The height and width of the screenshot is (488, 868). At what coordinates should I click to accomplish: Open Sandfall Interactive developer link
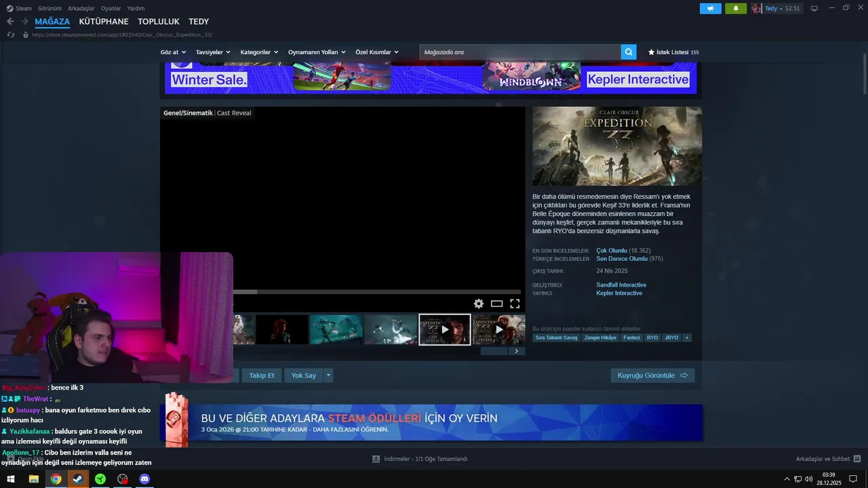pos(621,285)
